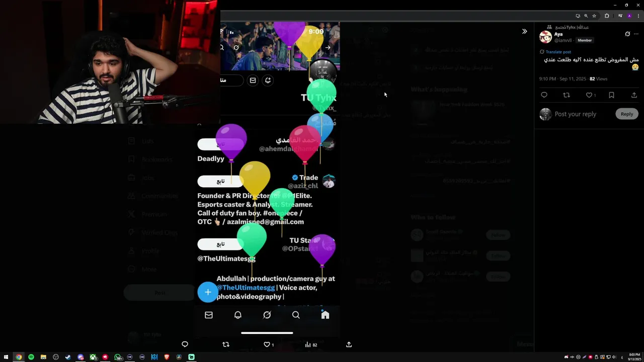Image resolution: width=644 pixels, height=362 pixels.
Task: Click the @TheUltimatesgg mention in Abdullah's bio
Action: click(246, 288)
